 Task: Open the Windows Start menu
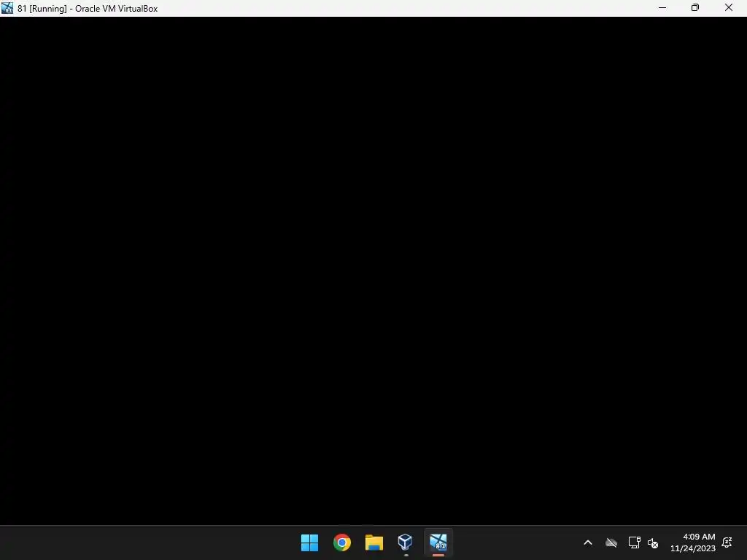(309, 542)
